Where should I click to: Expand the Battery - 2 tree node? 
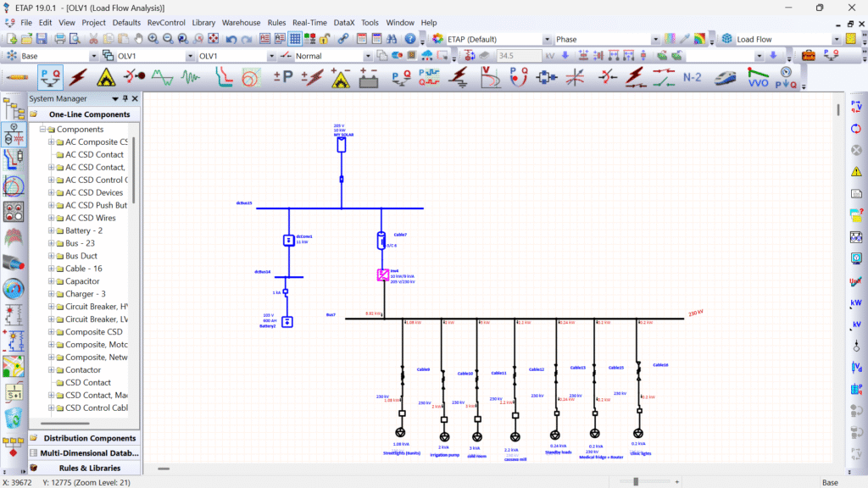click(x=51, y=230)
